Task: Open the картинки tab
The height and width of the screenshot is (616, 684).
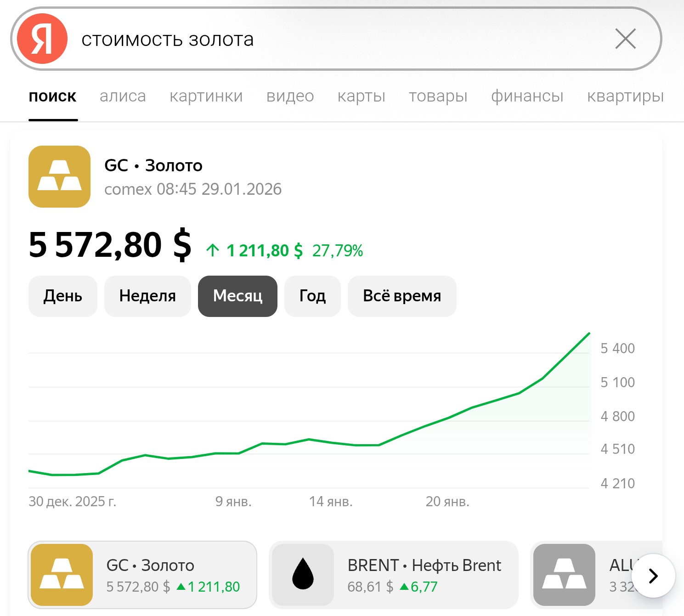Action: pos(206,96)
